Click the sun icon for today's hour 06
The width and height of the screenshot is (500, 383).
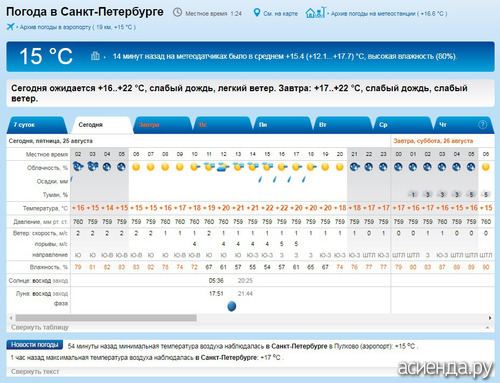[x=136, y=167]
